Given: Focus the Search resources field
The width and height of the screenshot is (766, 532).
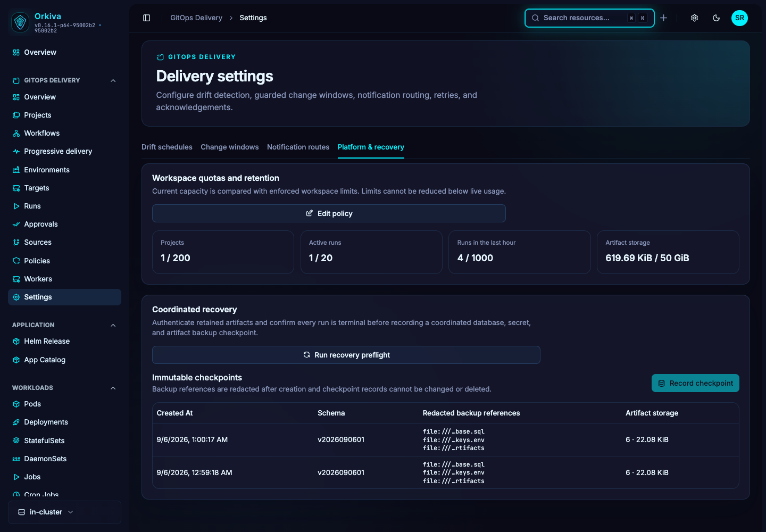Looking at the screenshot, I should pyautogui.click(x=589, y=18).
